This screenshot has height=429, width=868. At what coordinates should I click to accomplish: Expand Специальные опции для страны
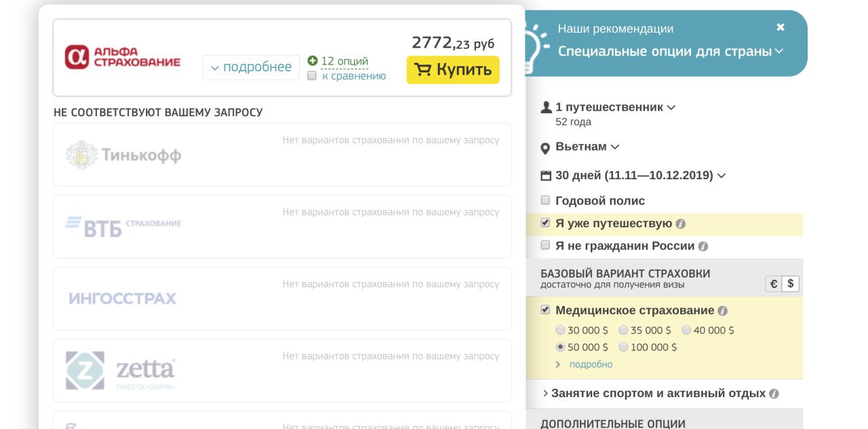[x=671, y=51]
